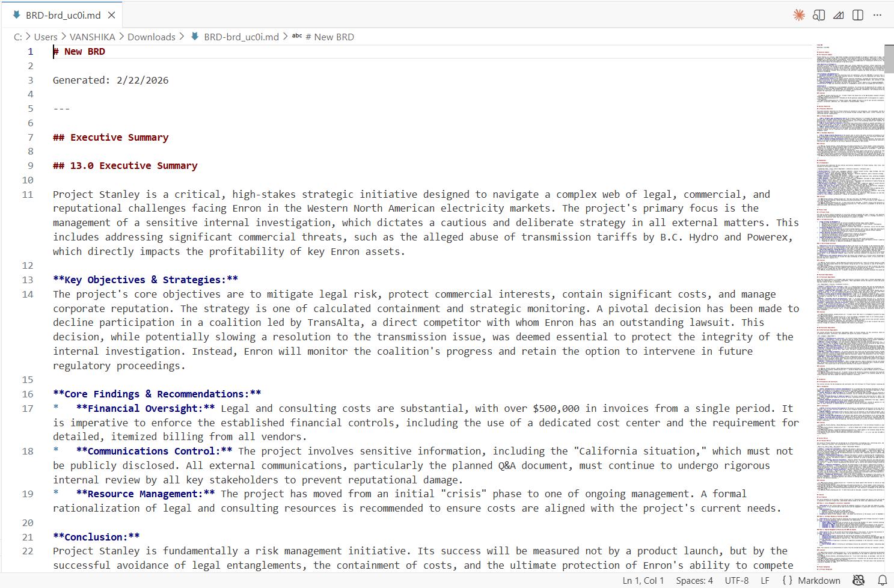
Task: Open the More Actions ellipsis menu
Action: [878, 15]
